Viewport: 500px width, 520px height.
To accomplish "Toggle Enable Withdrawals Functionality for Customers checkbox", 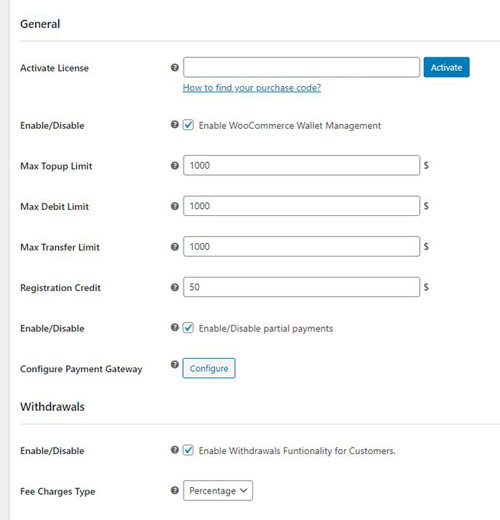I will coord(188,450).
